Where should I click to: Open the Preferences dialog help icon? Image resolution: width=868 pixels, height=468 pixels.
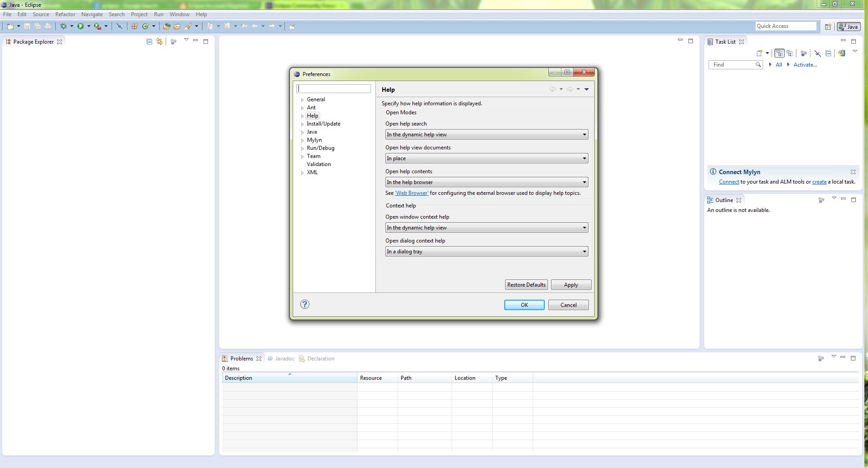click(x=305, y=305)
